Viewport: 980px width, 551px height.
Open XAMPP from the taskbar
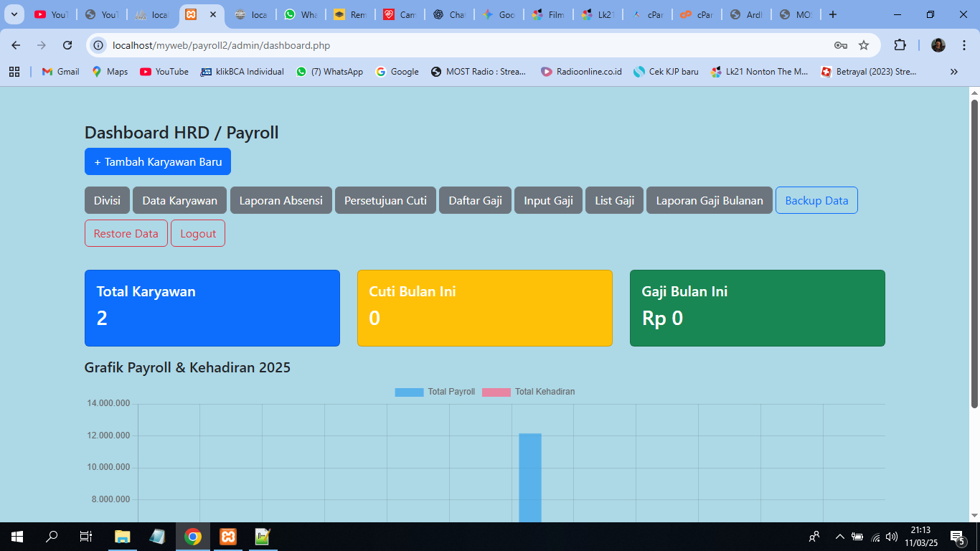[x=227, y=536]
